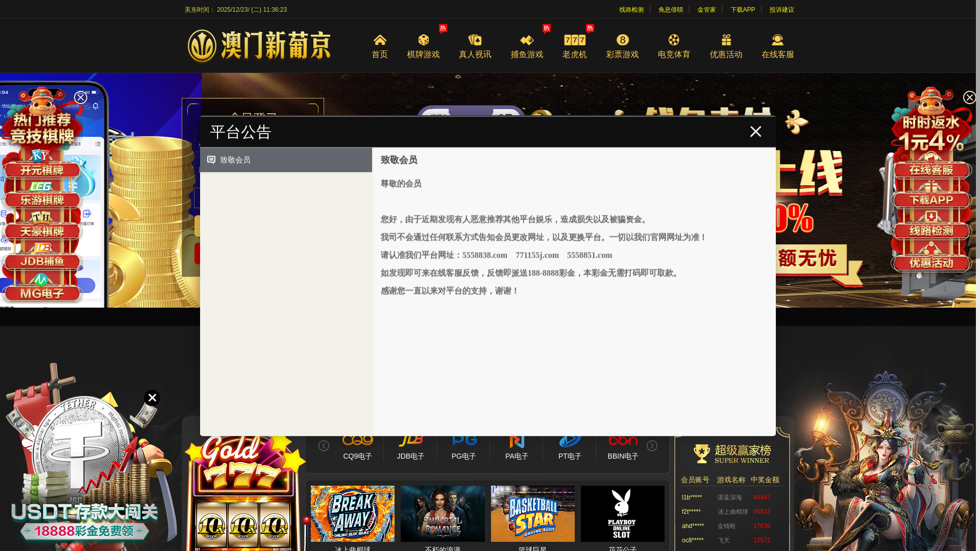
Task: Click the 771155j.com address text
Action: (x=537, y=255)
